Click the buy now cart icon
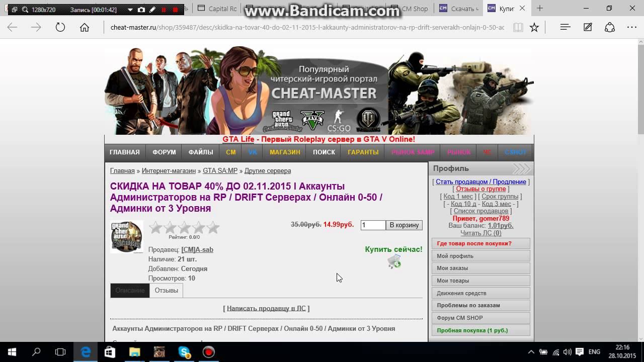The image size is (644, 362). click(x=394, y=262)
